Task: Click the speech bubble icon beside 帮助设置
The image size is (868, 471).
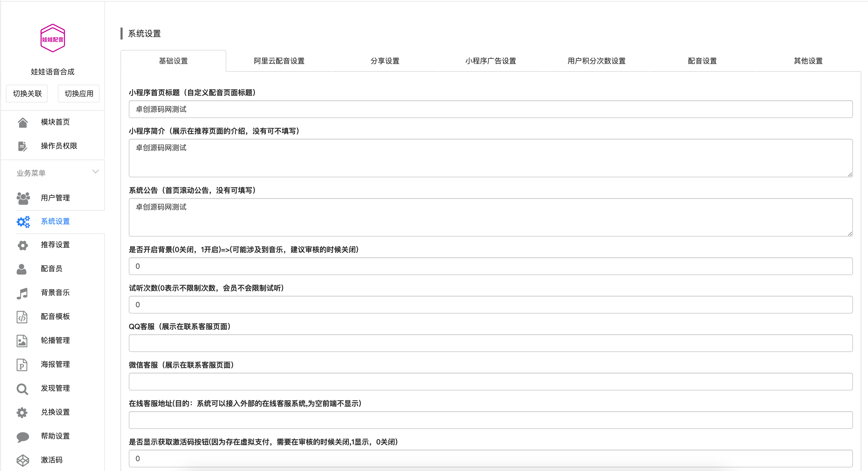Action: (23, 437)
